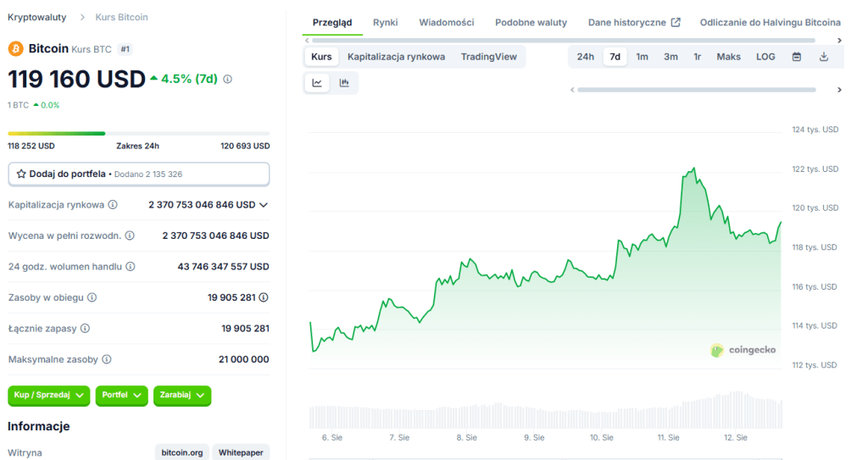Open Odliczanie do Halvingu Bitcoina tab
The width and height of the screenshot is (868, 460).
[770, 23]
